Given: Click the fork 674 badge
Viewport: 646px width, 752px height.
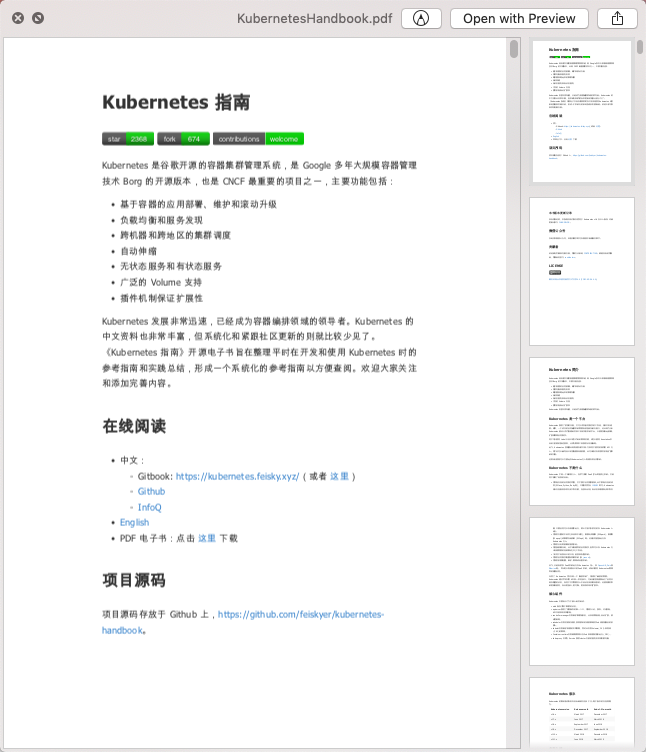Looking at the screenshot, I should click(183, 139).
